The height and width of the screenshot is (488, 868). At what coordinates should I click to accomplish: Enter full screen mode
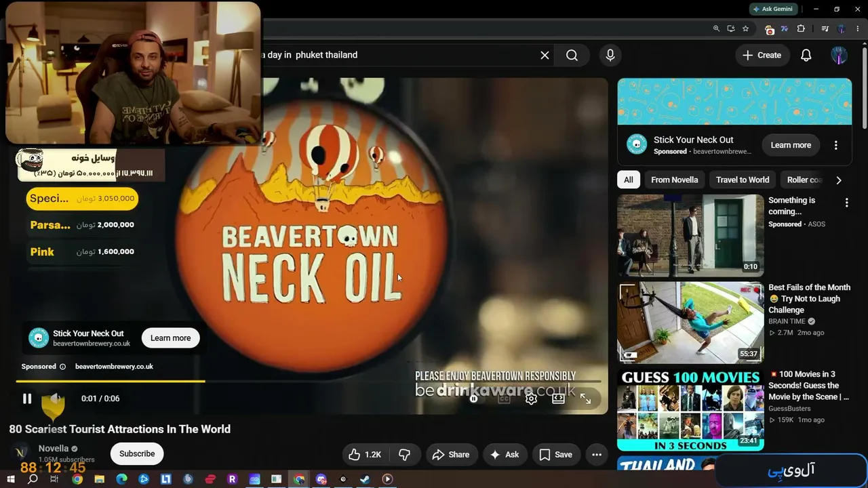585,399
